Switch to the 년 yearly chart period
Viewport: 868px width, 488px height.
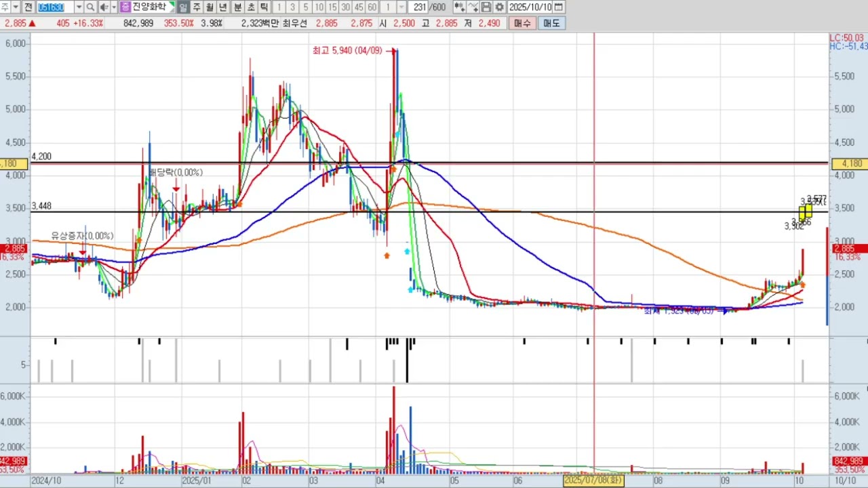point(222,7)
